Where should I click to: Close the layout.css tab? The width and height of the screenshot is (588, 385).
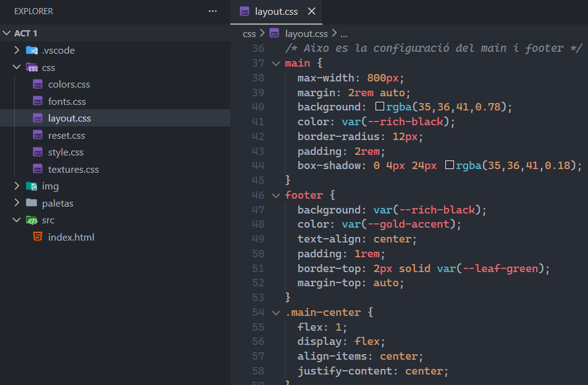tap(311, 12)
